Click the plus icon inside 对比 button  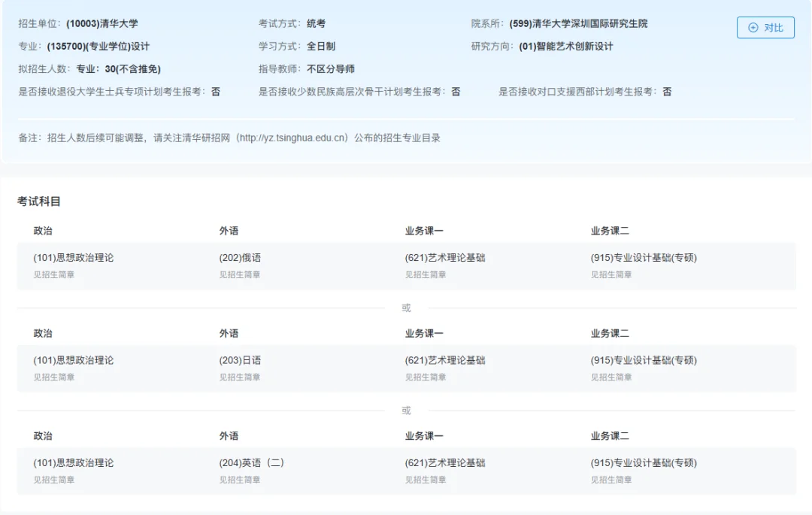[x=753, y=27]
